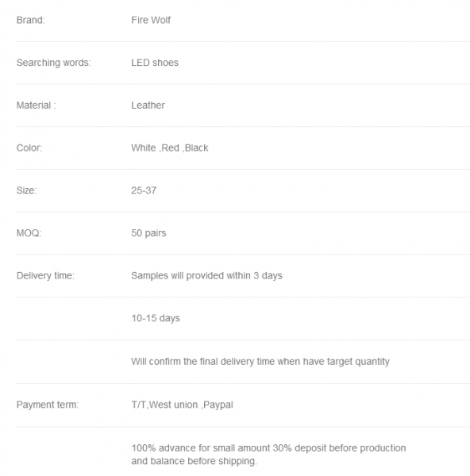This screenshot has width=470, height=476.
Task: Select the Leather material value
Action: click(148, 106)
